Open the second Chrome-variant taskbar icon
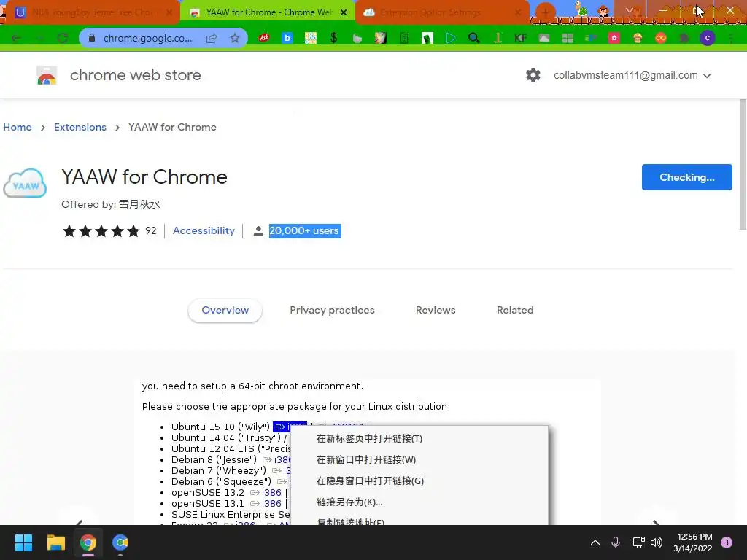This screenshot has width=747, height=560. pyautogui.click(x=120, y=542)
